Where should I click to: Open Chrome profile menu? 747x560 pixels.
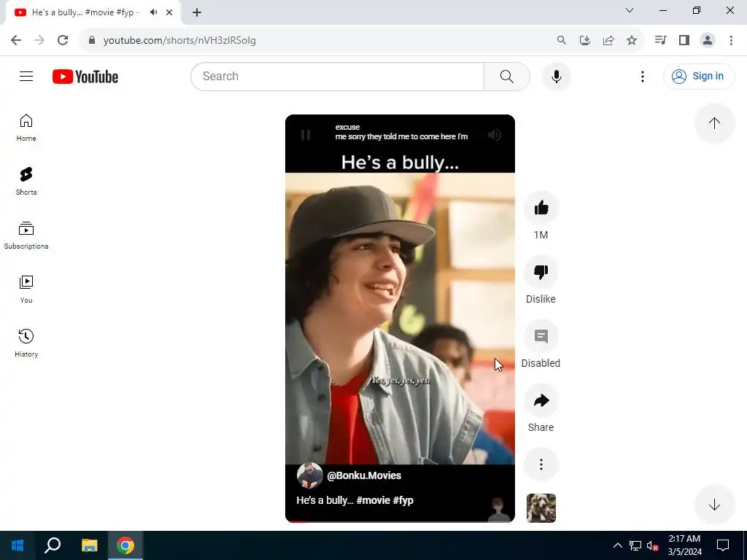coord(708,40)
